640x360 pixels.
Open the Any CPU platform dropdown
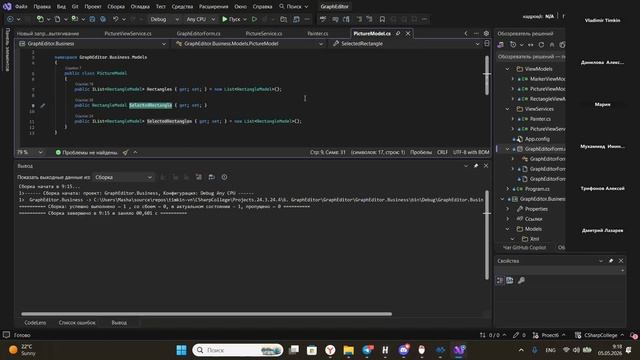pyautogui.click(x=200, y=19)
